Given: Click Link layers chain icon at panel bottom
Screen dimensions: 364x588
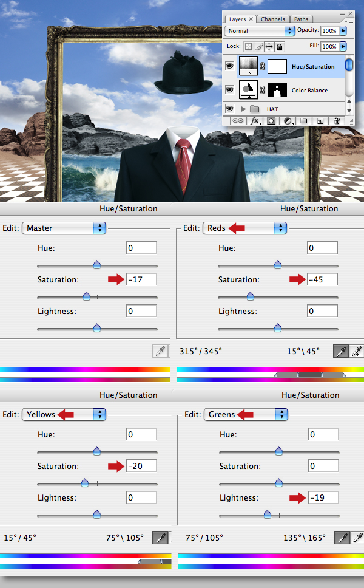Looking at the screenshot, I should pos(237,121).
